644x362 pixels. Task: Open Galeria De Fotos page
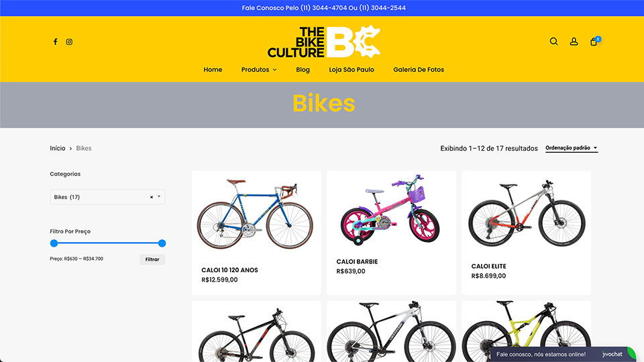419,70
